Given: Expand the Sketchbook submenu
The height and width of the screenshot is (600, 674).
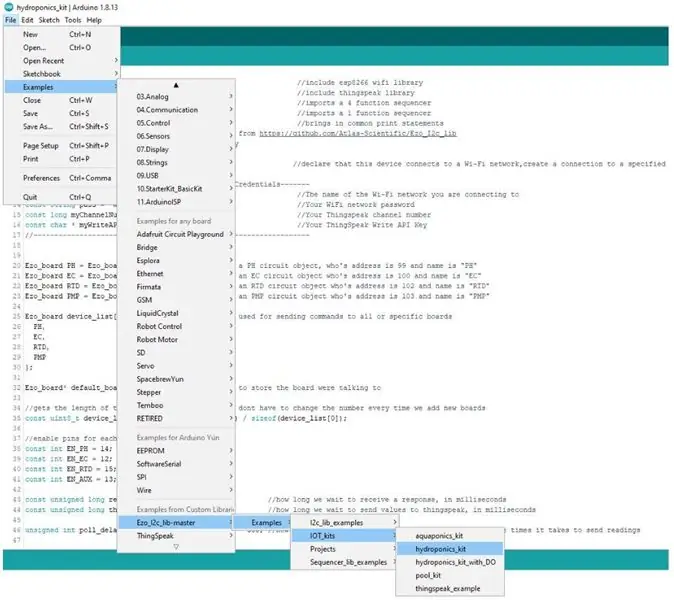Looking at the screenshot, I should pos(62,74).
